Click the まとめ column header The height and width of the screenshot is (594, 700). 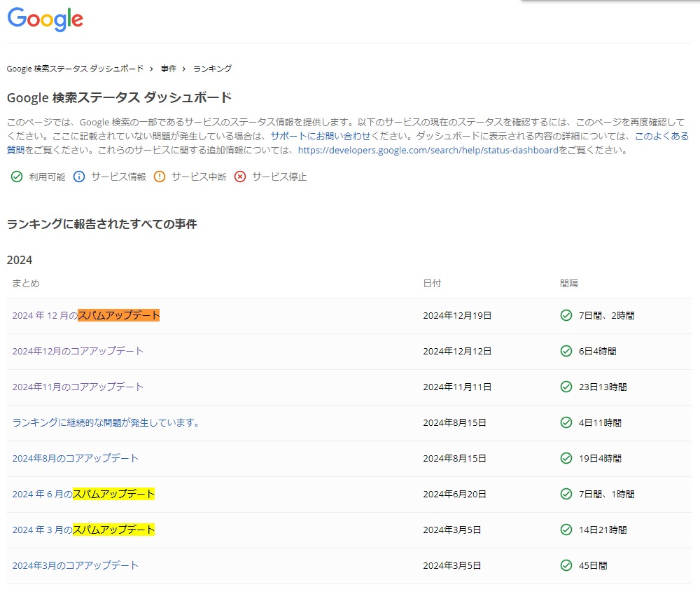click(x=26, y=283)
